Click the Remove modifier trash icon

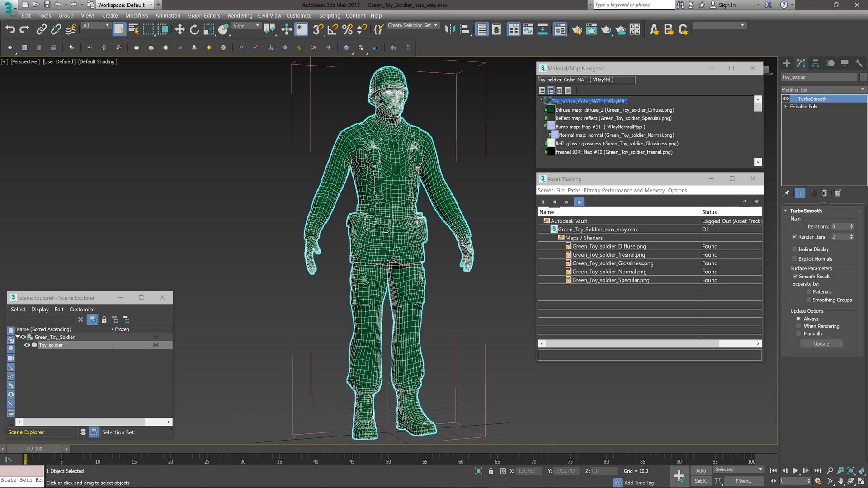pyautogui.click(x=824, y=193)
